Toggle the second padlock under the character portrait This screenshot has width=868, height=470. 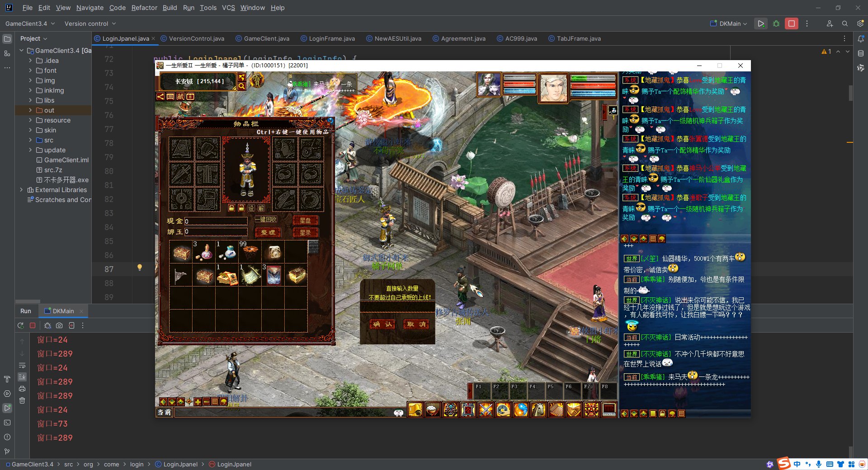coord(241,208)
